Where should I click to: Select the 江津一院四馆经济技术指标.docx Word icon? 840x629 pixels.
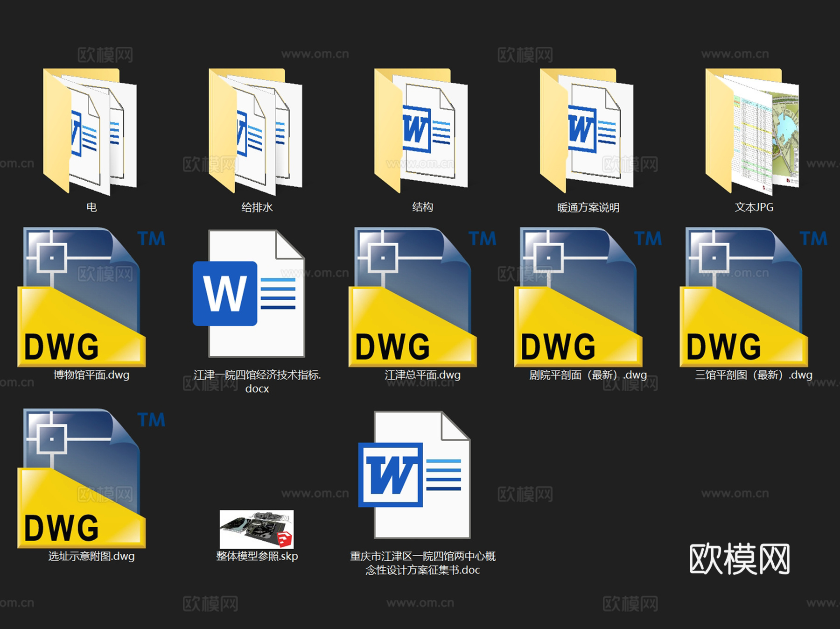click(249, 294)
